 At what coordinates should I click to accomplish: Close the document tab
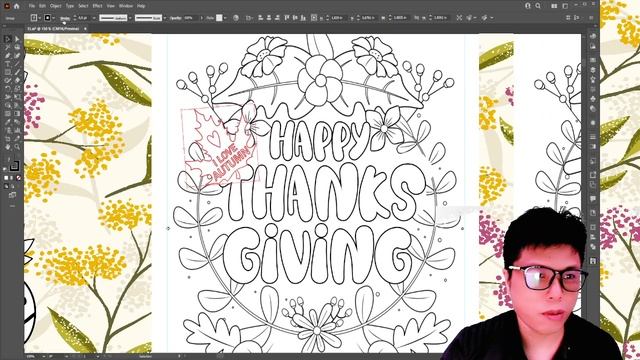point(85,29)
